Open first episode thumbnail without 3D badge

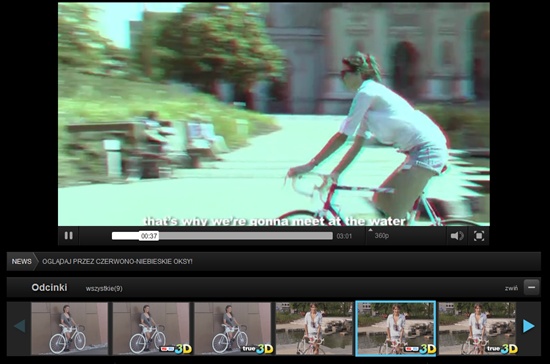tap(69, 329)
